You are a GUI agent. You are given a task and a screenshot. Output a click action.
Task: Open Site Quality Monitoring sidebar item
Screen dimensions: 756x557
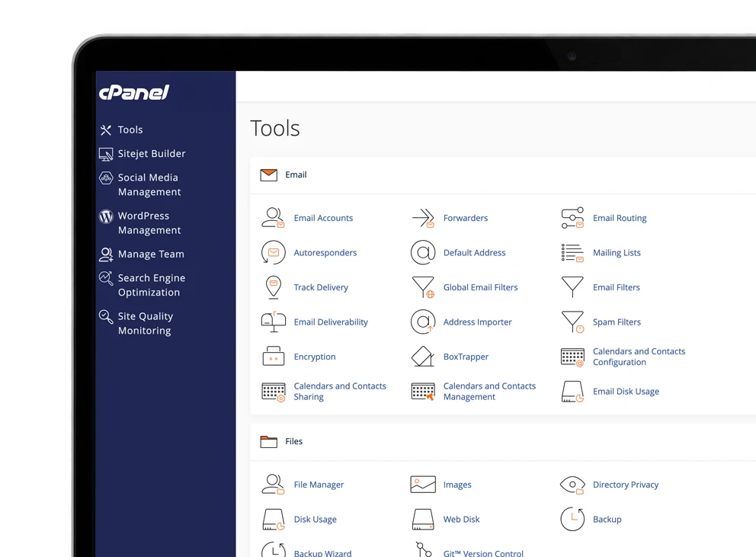[x=136, y=323]
